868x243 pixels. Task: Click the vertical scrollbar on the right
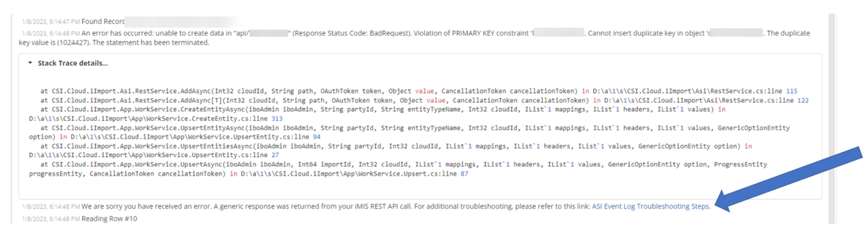coord(832,119)
